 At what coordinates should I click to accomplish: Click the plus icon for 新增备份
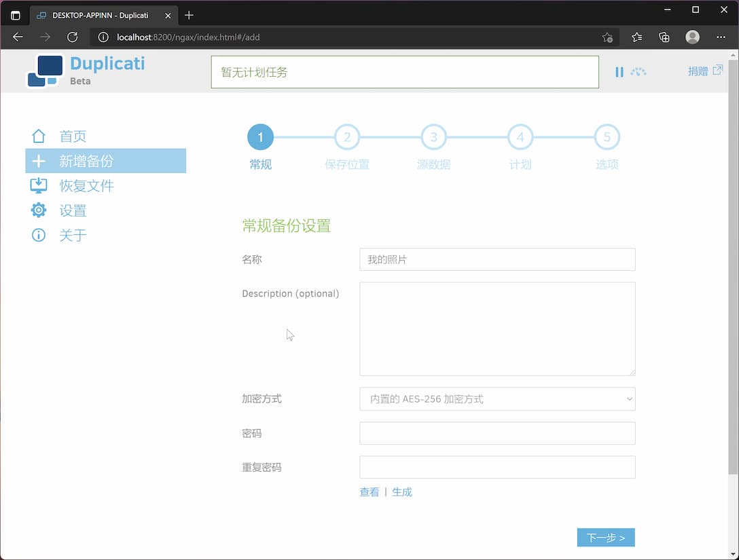click(39, 161)
